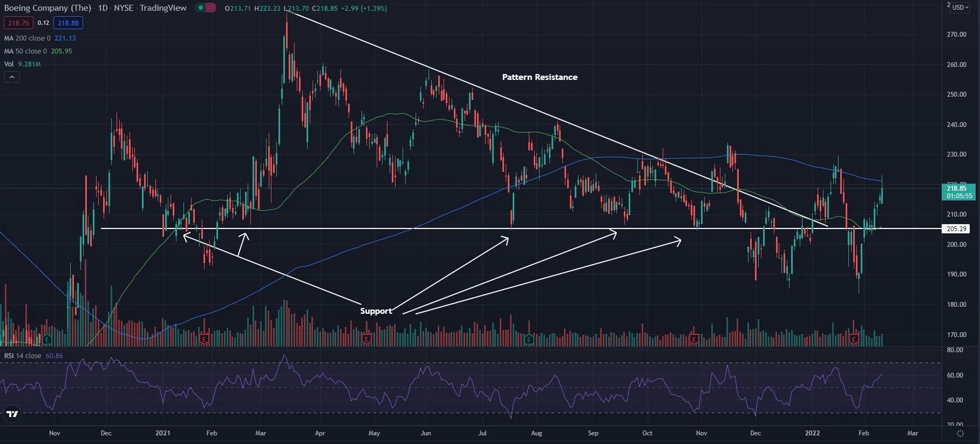Click the red sell price 218.76 button
This screenshot has width=980, height=444.
point(18,23)
